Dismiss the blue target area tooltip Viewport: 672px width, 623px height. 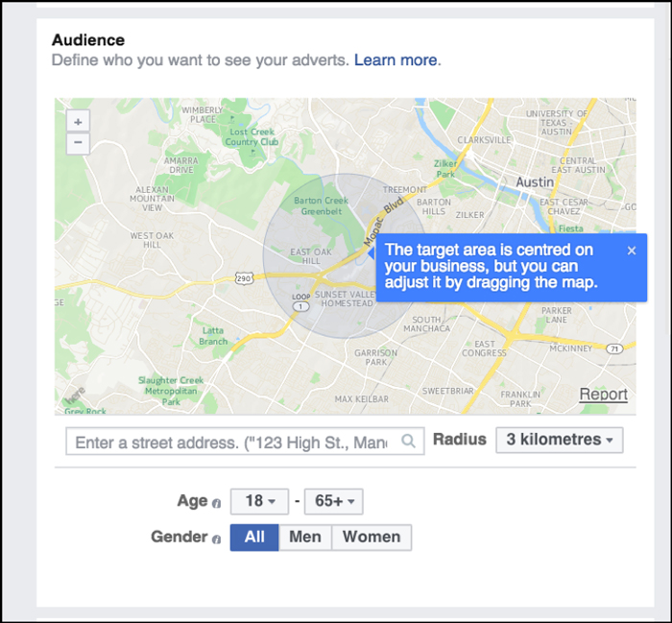tap(632, 251)
